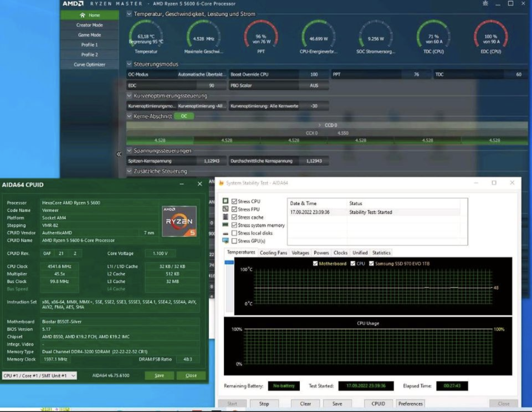Click the CPUID button in System Stability Test

click(378, 404)
